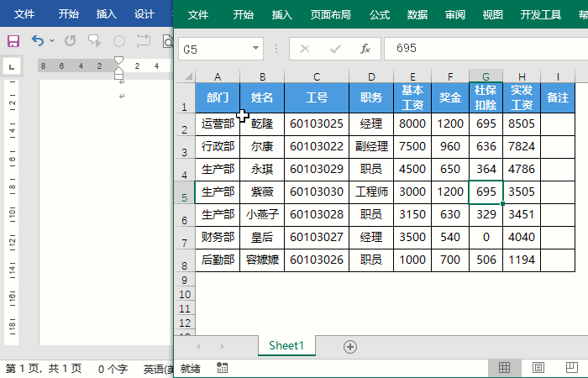Switch to Page Break Preview in Excel

coord(572,368)
